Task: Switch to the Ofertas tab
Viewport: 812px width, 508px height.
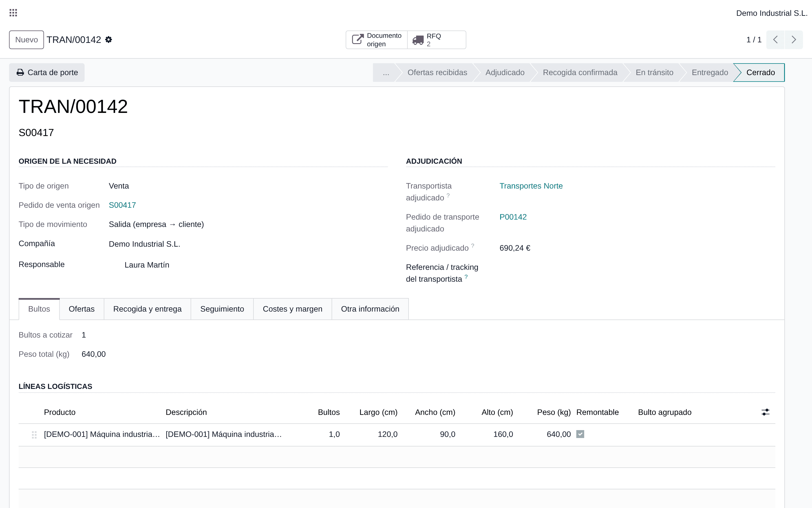Action: pos(81,309)
